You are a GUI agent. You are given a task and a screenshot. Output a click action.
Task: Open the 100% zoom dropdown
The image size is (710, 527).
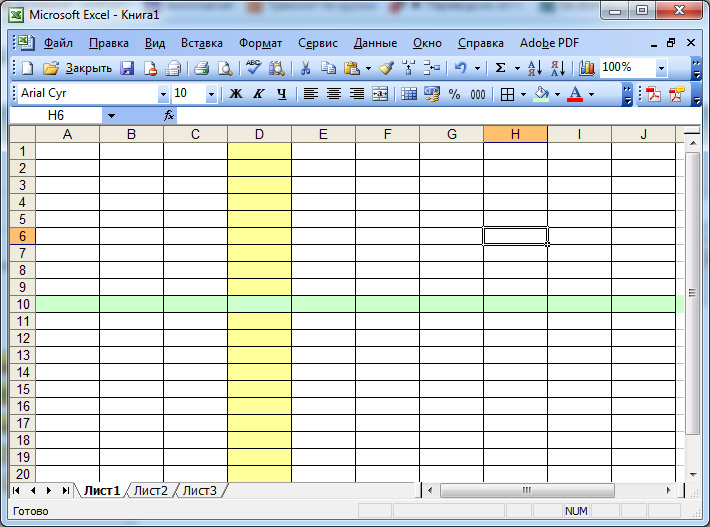click(661, 68)
